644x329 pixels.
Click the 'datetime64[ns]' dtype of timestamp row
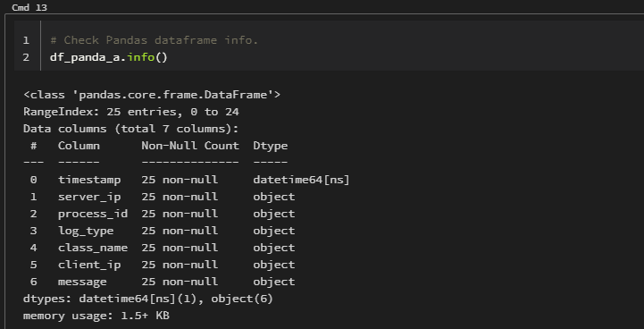(x=301, y=180)
